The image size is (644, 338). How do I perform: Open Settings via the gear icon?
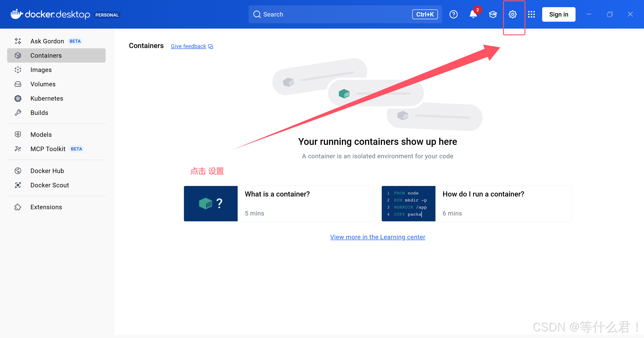pyautogui.click(x=512, y=15)
